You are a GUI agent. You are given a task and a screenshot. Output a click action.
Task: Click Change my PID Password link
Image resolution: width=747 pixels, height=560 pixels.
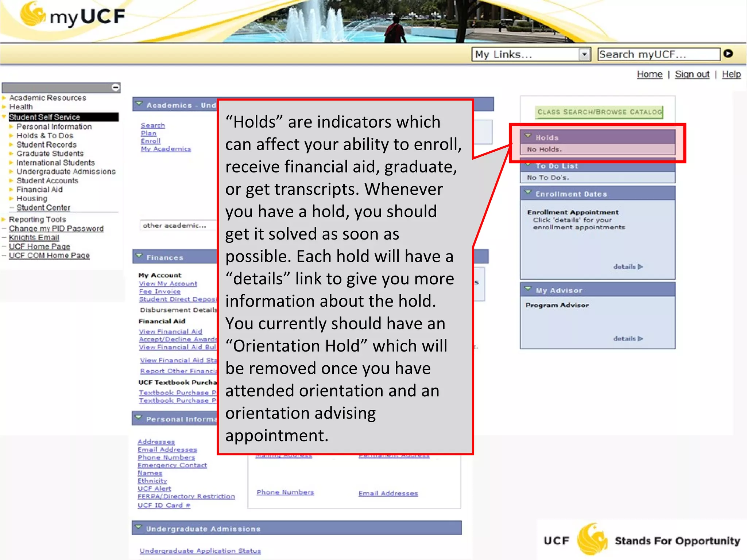[x=56, y=229]
